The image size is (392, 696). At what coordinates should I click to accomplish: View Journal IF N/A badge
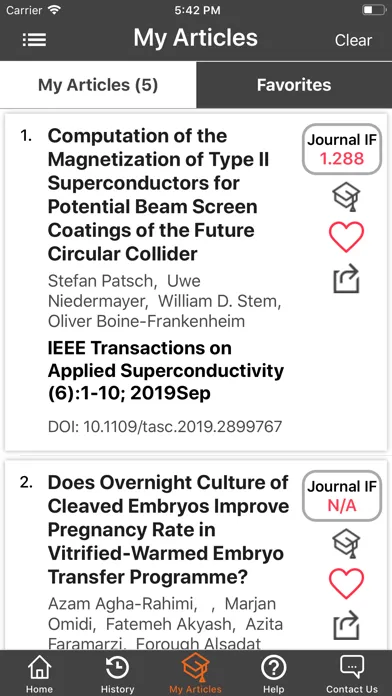[x=342, y=496]
